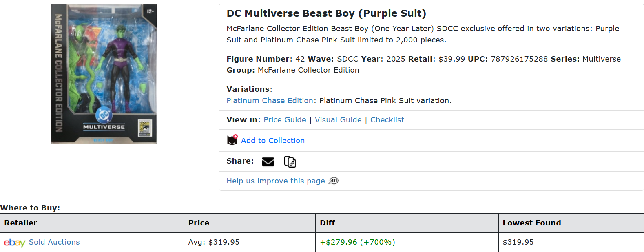Open the Checklist view
The width and height of the screenshot is (644, 252).
[387, 120]
